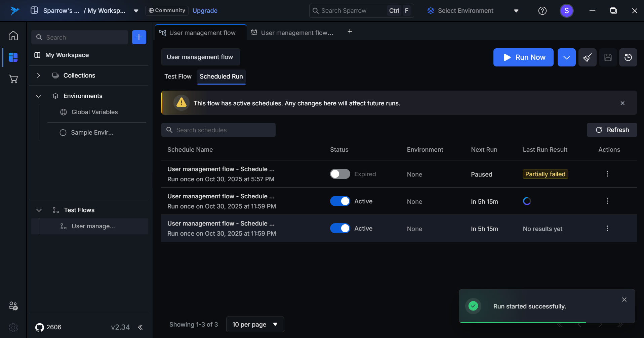Open the help question mark icon

[542, 11]
